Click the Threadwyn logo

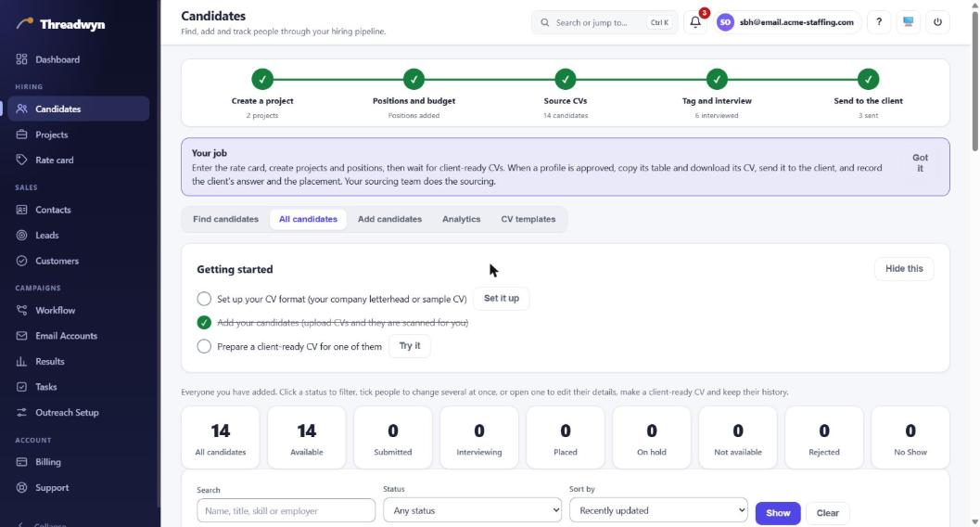pyautogui.click(x=60, y=24)
